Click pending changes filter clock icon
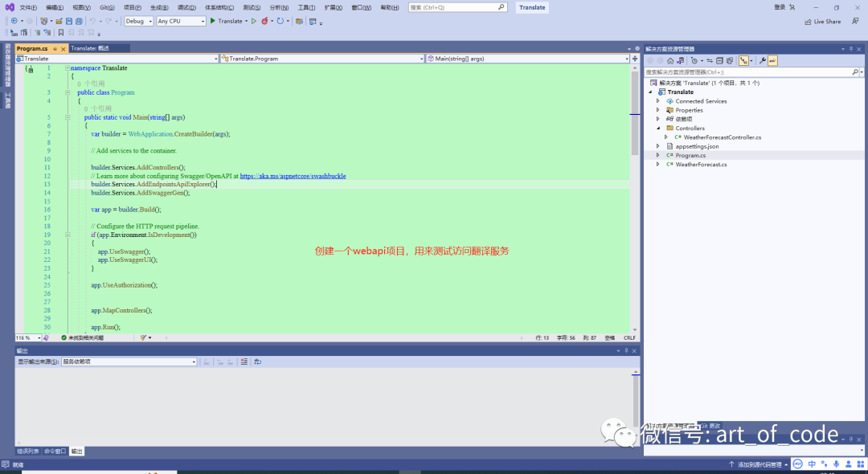The height and width of the screenshot is (474, 868). 694,61
